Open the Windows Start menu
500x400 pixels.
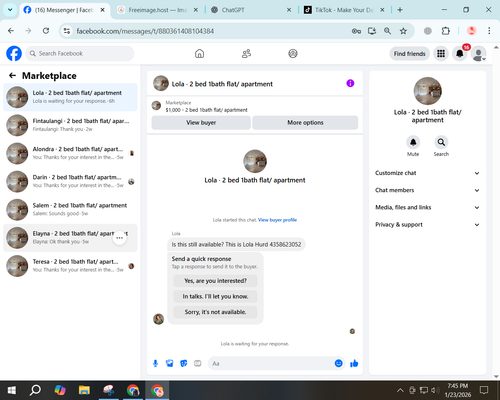12,390
